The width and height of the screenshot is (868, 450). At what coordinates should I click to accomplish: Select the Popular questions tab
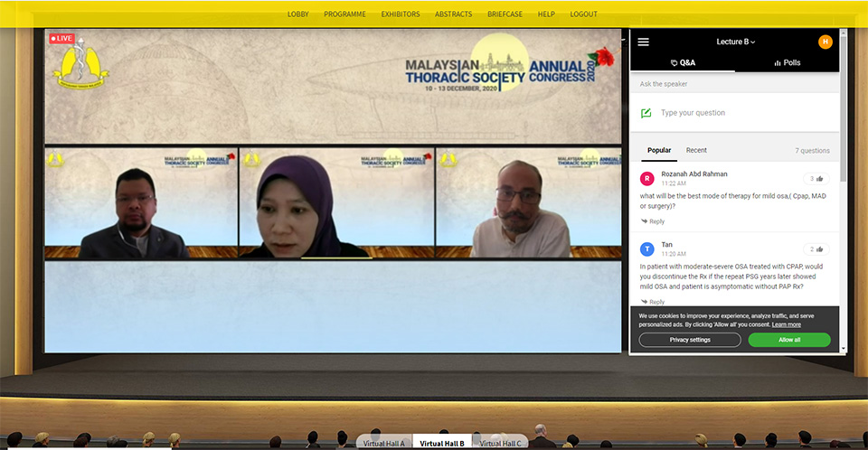click(x=659, y=151)
